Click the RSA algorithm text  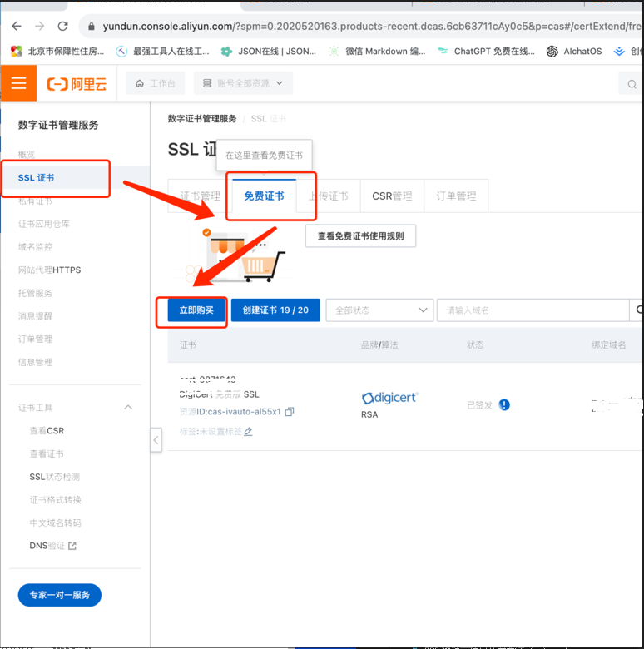click(x=369, y=414)
